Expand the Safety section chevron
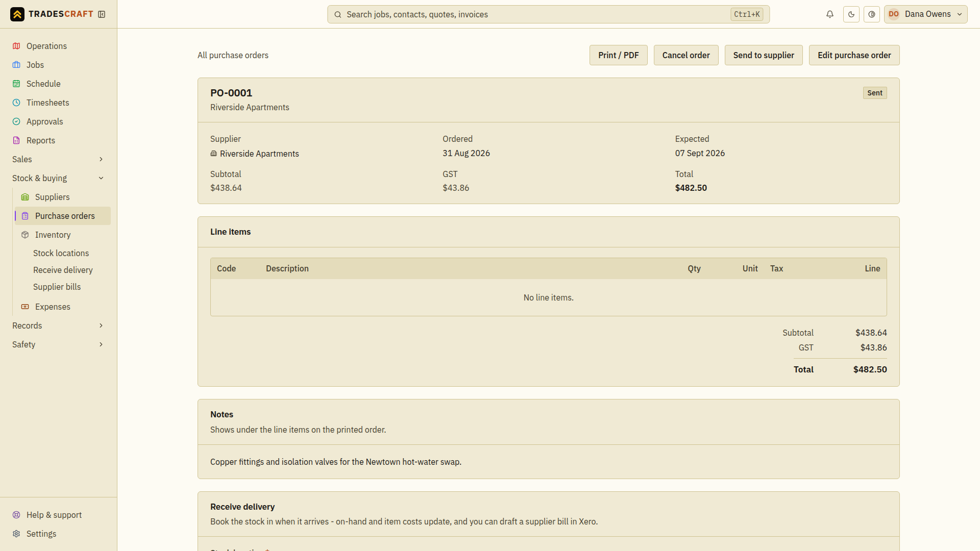 click(101, 344)
